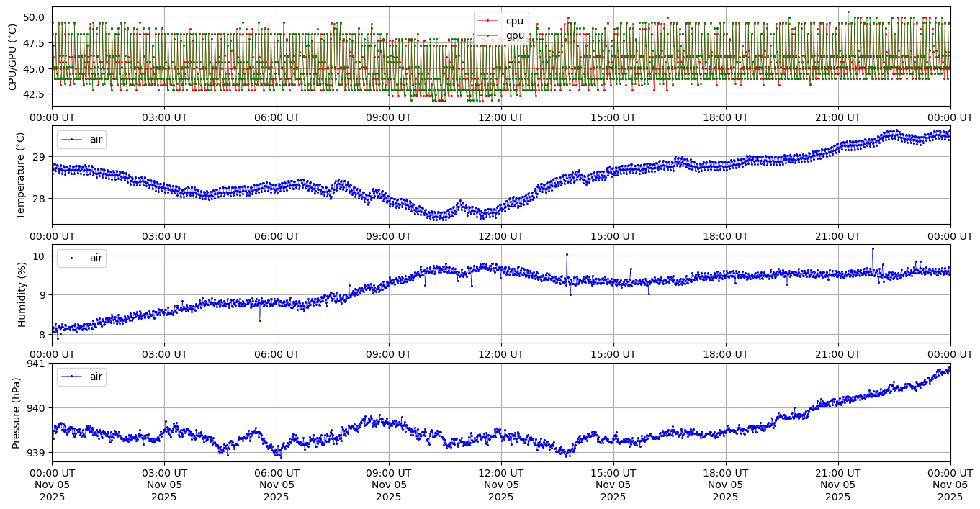This screenshot has height=509, width=980.
Task: Click the red cpu legend line marker
Action: point(488,22)
